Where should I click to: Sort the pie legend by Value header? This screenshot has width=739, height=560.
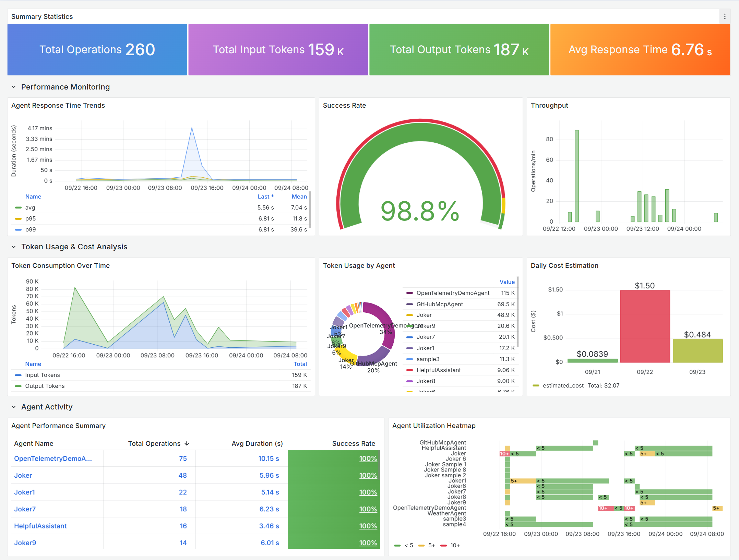(507, 282)
